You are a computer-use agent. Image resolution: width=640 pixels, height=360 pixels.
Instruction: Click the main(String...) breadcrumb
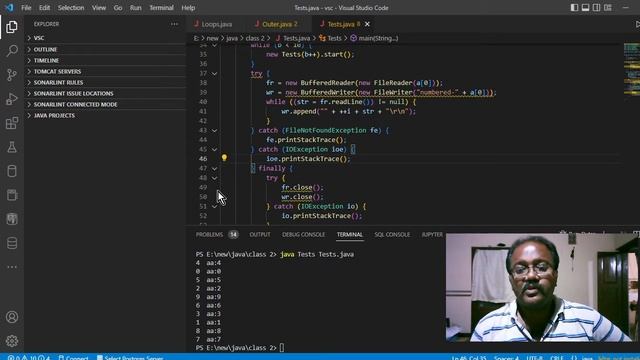[x=374, y=38]
